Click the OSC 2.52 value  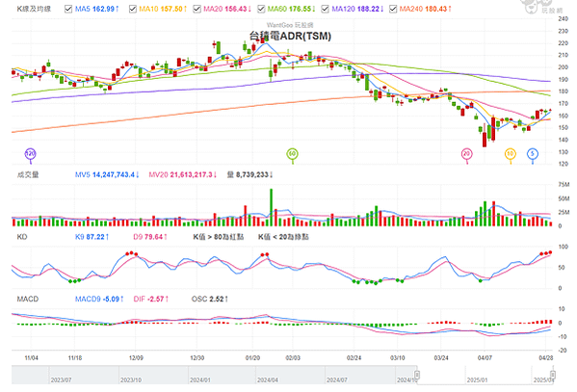pos(209,299)
